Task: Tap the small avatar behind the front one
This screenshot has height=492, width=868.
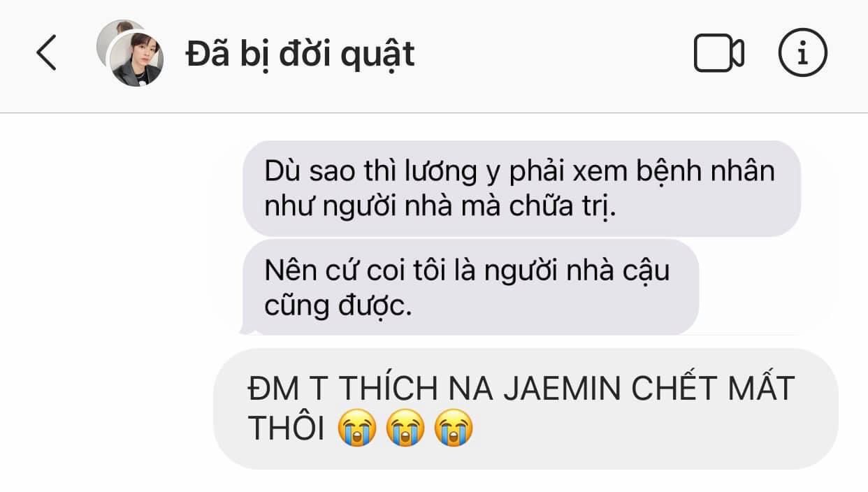Action: point(115,35)
